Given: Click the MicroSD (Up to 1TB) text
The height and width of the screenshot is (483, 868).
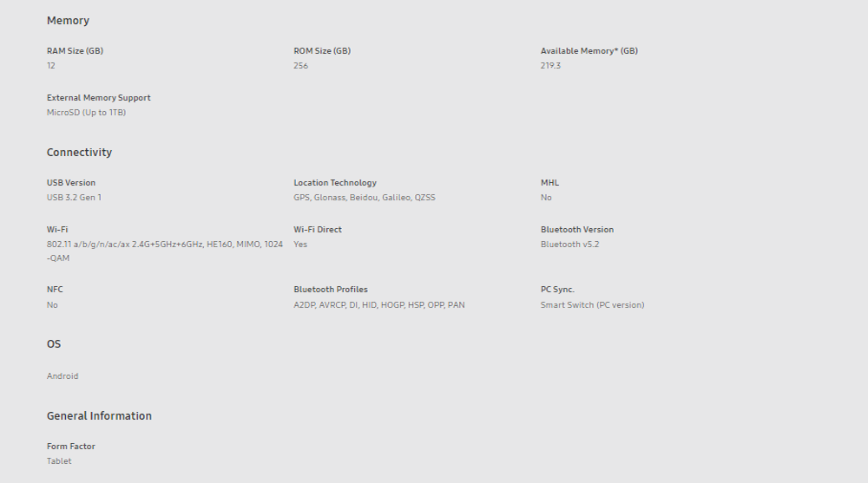Looking at the screenshot, I should point(86,113).
